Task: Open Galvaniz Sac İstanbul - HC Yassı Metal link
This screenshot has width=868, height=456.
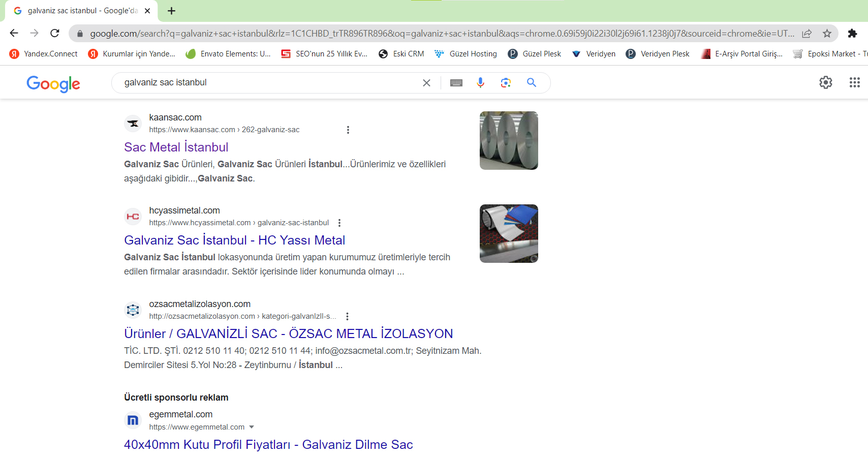Action: [x=235, y=240]
